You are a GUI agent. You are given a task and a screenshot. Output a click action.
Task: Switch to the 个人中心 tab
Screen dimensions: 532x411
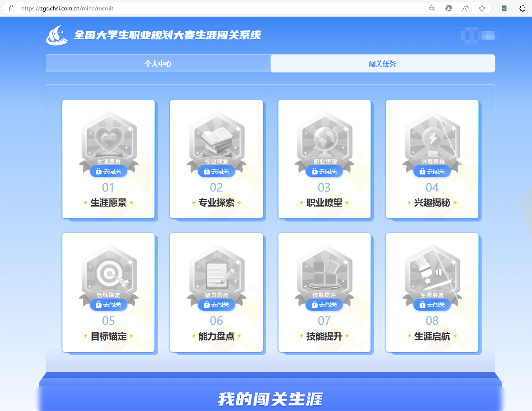158,63
